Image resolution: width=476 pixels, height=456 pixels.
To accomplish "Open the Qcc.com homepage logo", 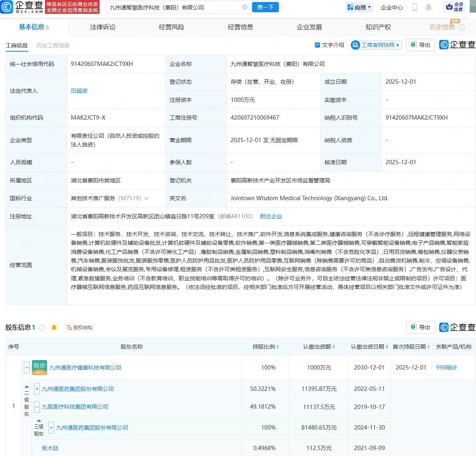I will coord(22,7).
